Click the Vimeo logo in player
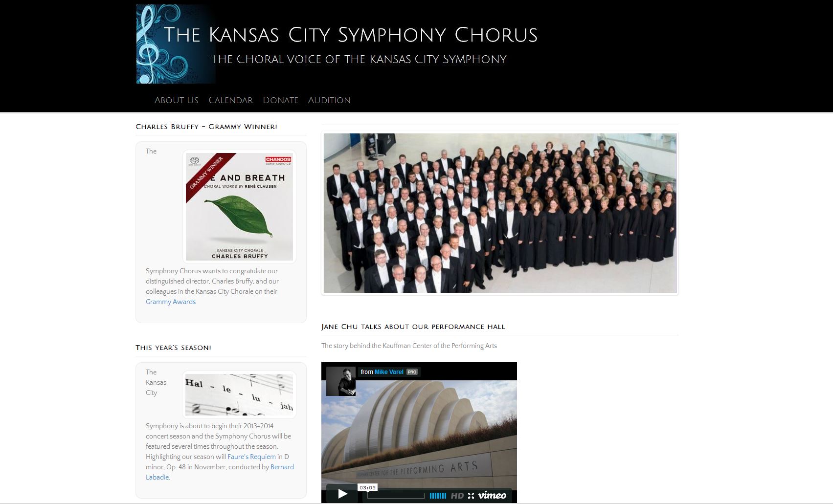Screen dimensions: 833x504 click(x=492, y=495)
